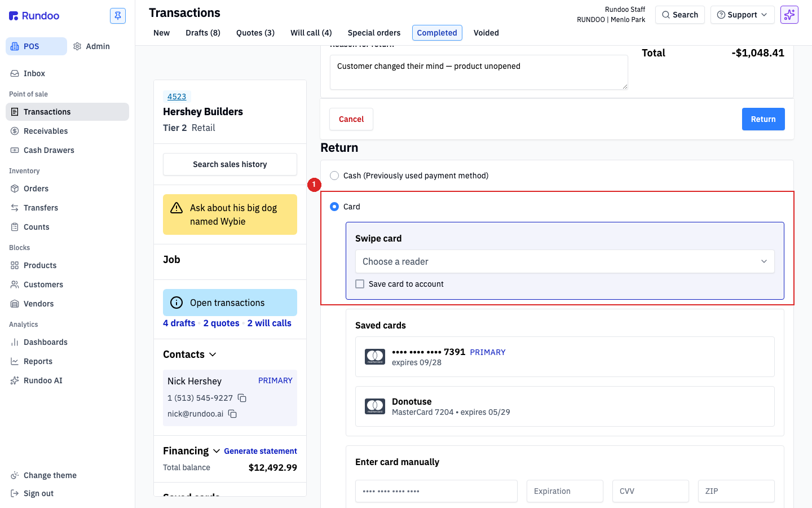Open the 4 drafts link
Viewport: 812px width, 508px height.
(x=179, y=323)
